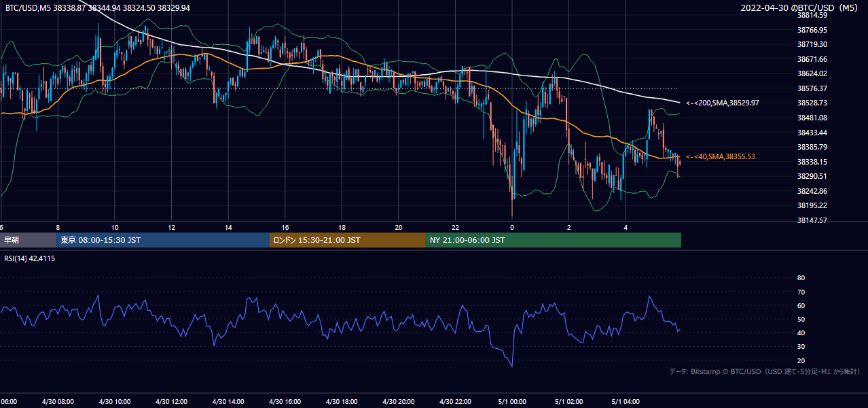
Task: Click price axis value 38147.57
Action: pos(812,220)
